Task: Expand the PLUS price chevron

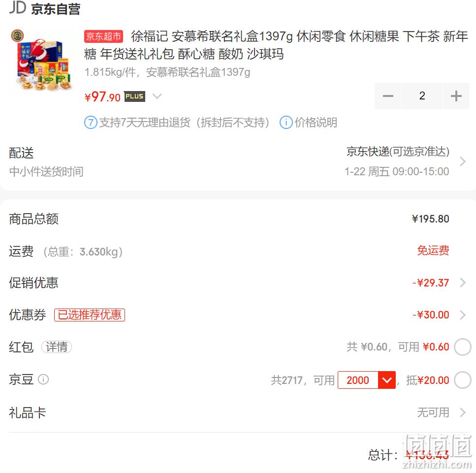Action: pyautogui.click(x=157, y=96)
